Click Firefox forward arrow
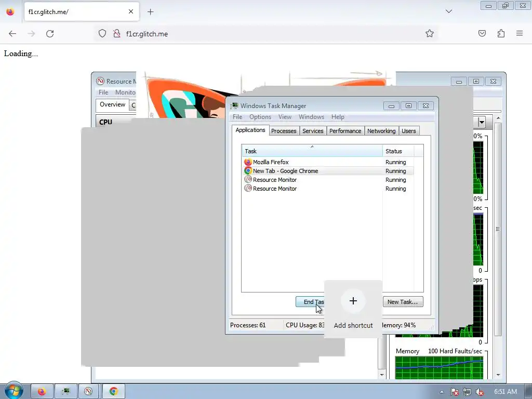Viewport: 532px width, 399px height. pyautogui.click(x=31, y=34)
